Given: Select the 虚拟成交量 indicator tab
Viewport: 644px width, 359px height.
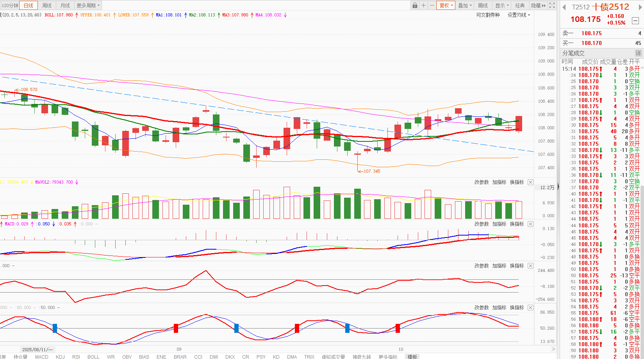Looking at the screenshot, I should [x=333, y=357].
